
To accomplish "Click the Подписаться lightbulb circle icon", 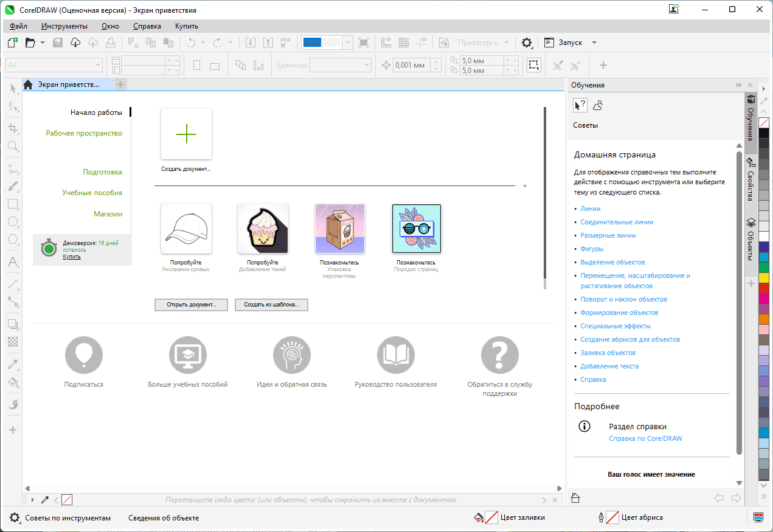I will coord(84,355).
